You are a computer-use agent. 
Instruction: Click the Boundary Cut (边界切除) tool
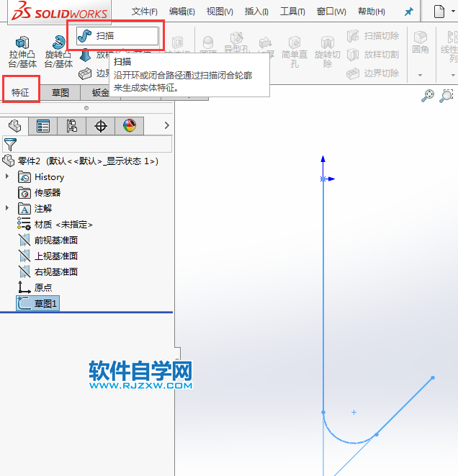click(373, 73)
